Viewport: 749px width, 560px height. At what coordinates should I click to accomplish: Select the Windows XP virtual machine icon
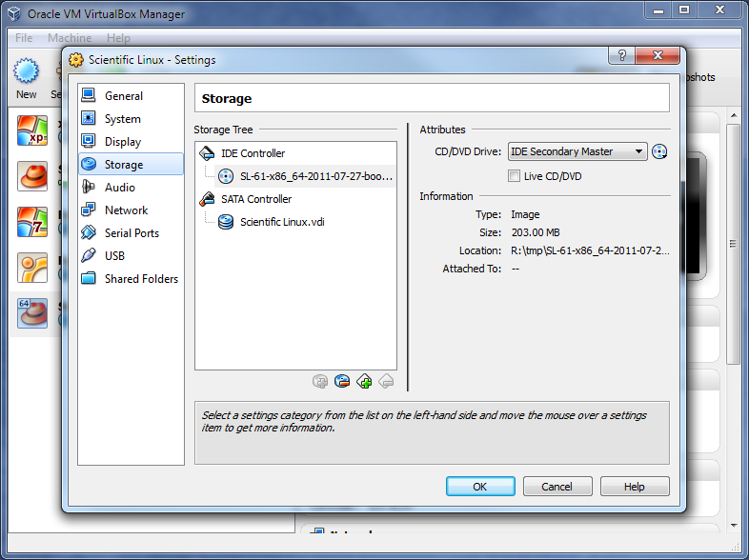(x=32, y=130)
